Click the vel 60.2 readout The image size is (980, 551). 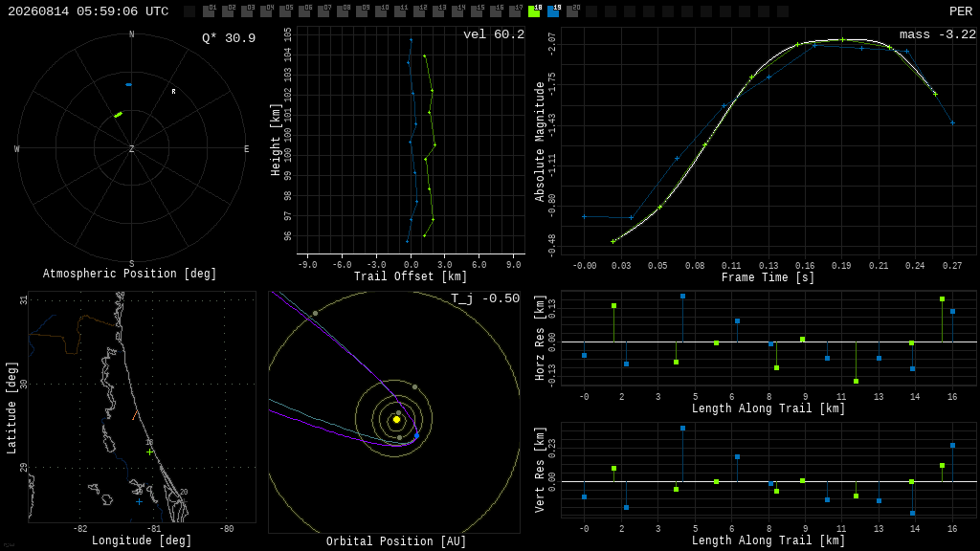[x=494, y=34]
